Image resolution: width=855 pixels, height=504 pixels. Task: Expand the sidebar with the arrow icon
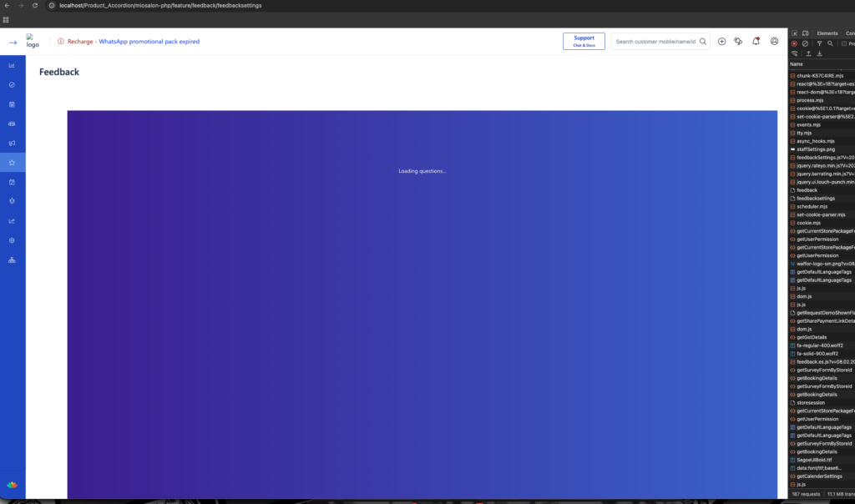pyautogui.click(x=13, y=42)
